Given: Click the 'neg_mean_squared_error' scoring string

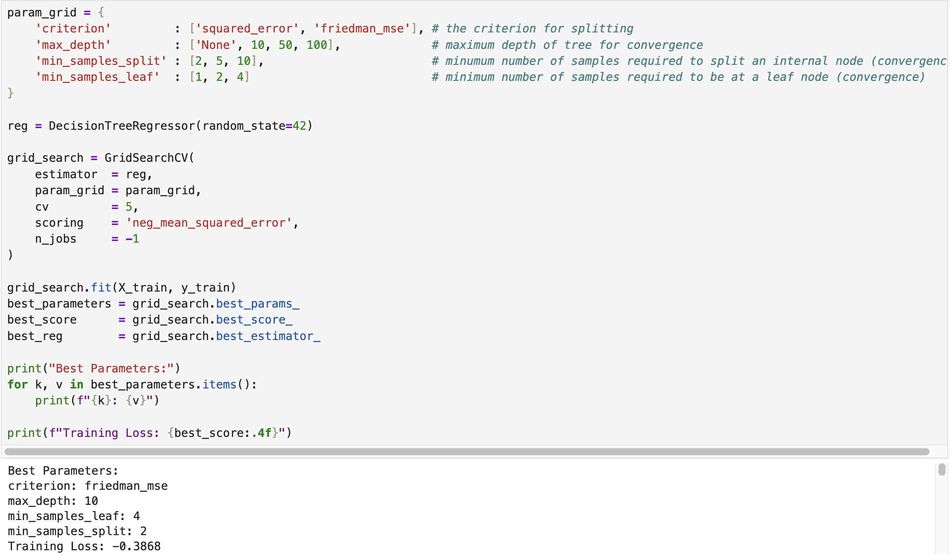Looking at the screenshot, I should tap(209, 223).
